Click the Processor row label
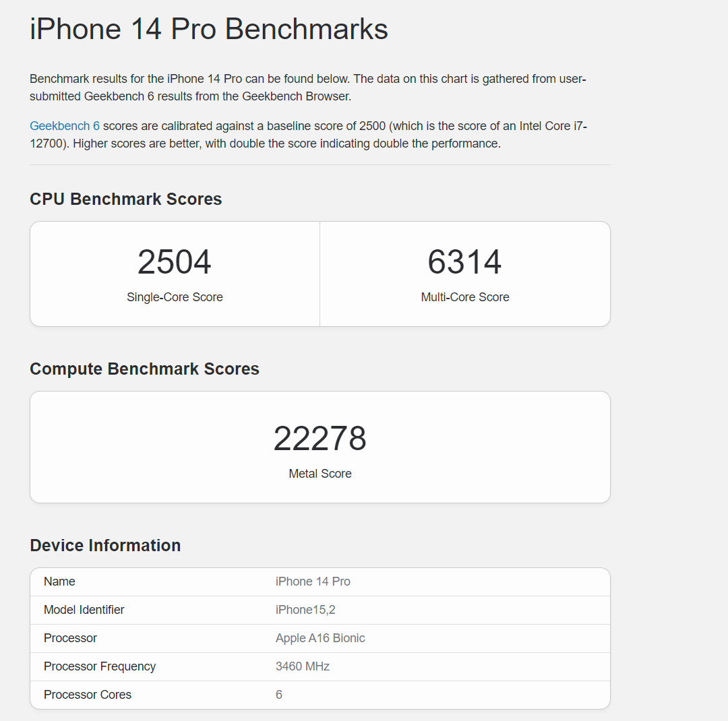 pos(70,638)
